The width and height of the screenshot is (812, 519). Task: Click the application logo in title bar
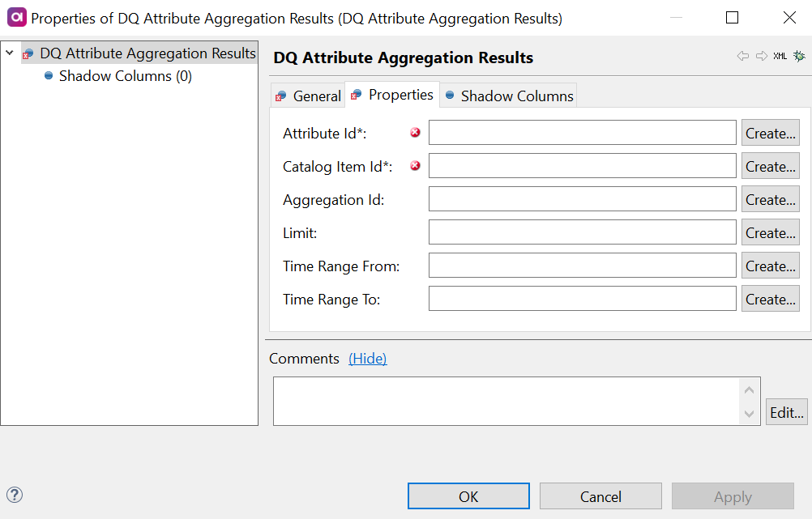pos(16,17)
